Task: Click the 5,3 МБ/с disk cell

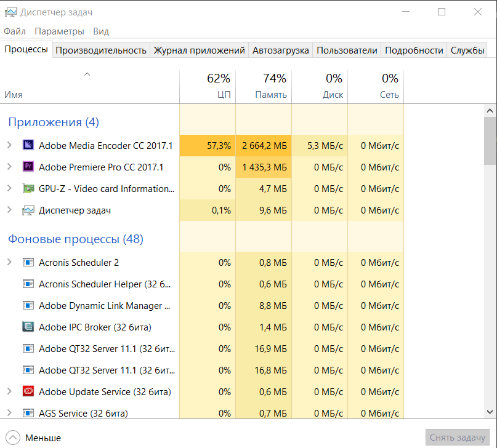Action: 320,146
